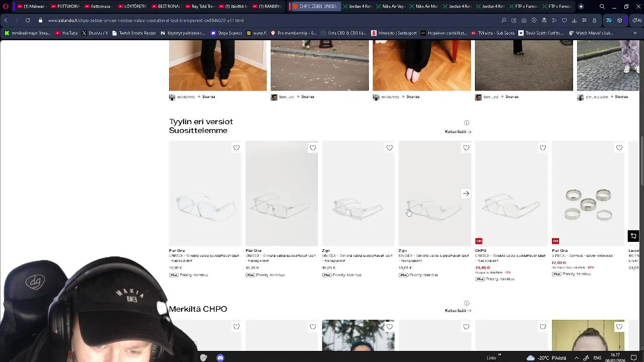Favorite the second Pier One glasses card

point(313,148)
